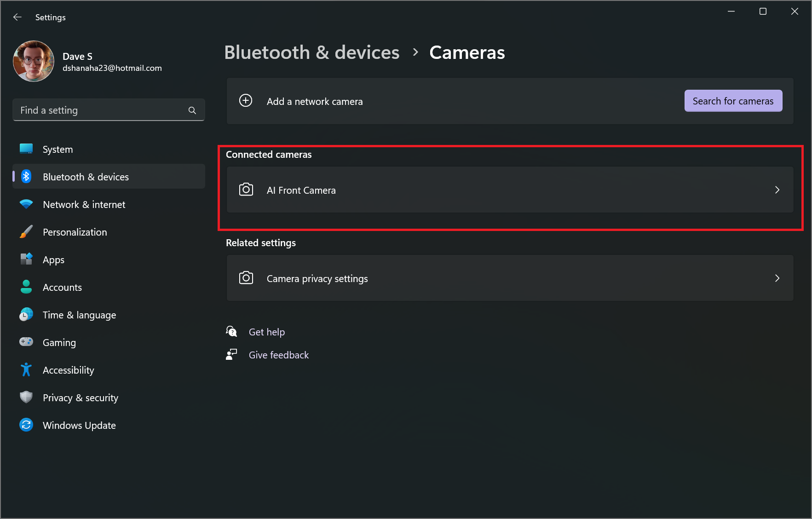Close the Settings window

795,12
